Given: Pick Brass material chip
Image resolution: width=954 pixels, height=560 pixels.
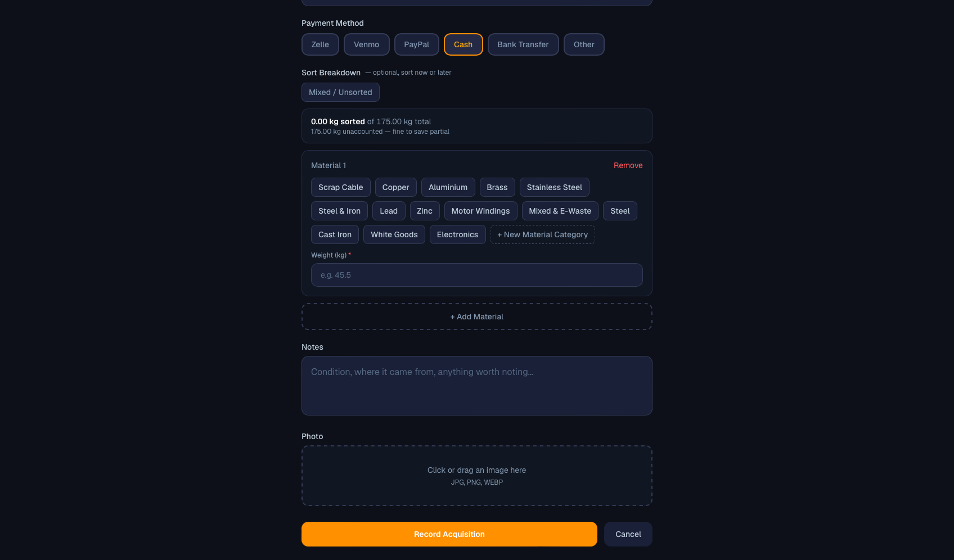Looking at the screenshot, I should 497,187.
